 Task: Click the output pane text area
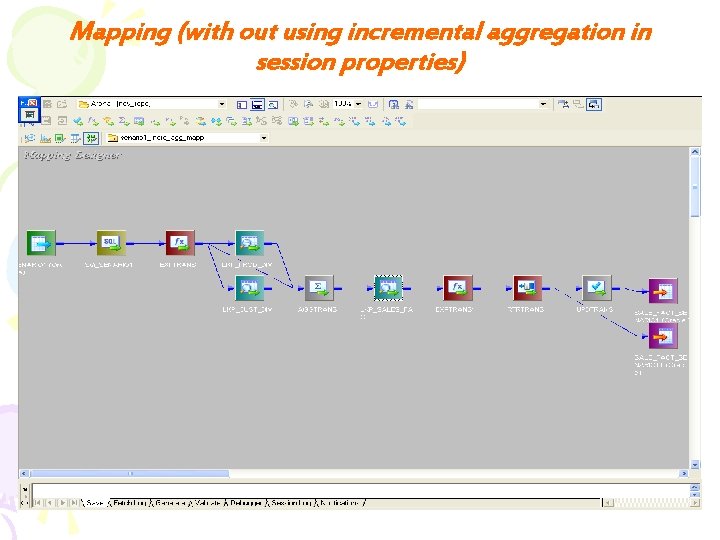[360, 490]
